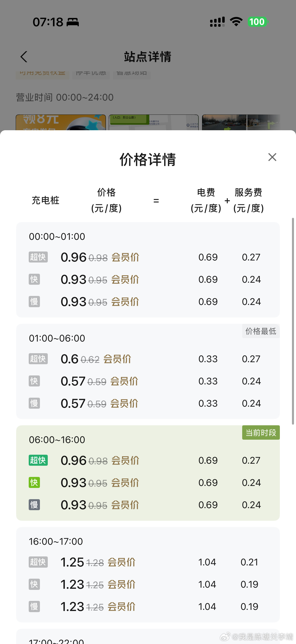Tap the 慢 badge under 00:00~01:00

coord(34,302)
